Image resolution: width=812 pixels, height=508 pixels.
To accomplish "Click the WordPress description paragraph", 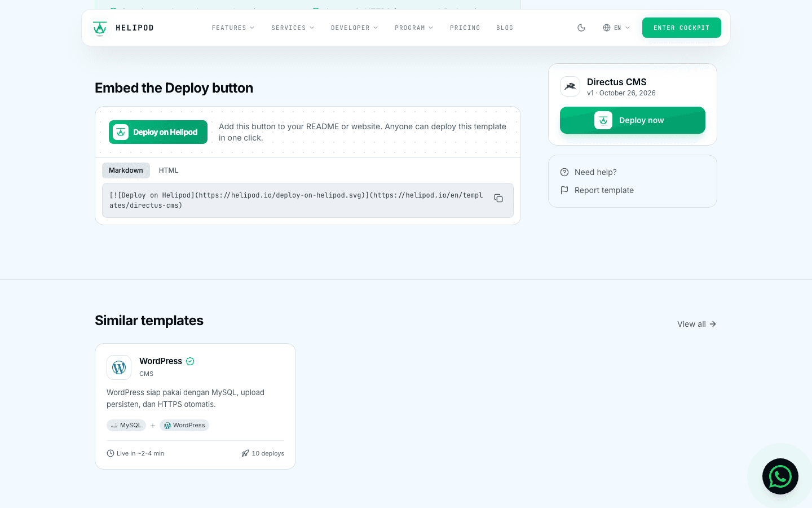I will tap(186, 398).
